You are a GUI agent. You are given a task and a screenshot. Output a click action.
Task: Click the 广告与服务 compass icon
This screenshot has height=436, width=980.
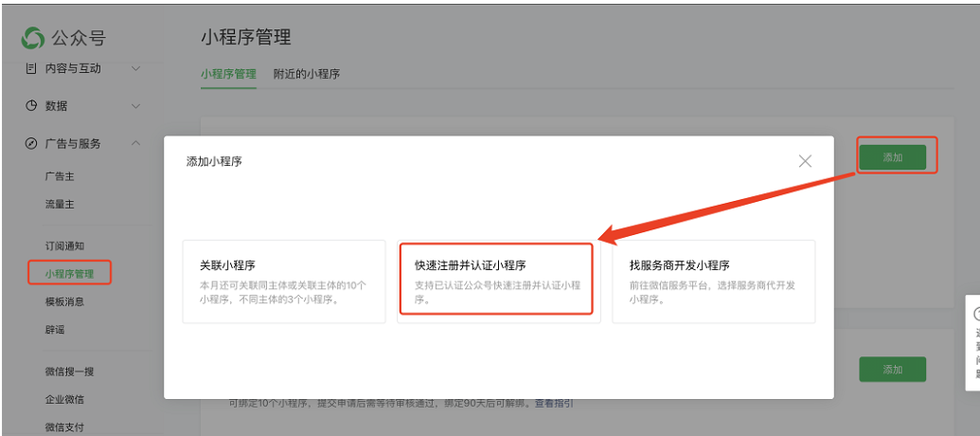[30, 143]
